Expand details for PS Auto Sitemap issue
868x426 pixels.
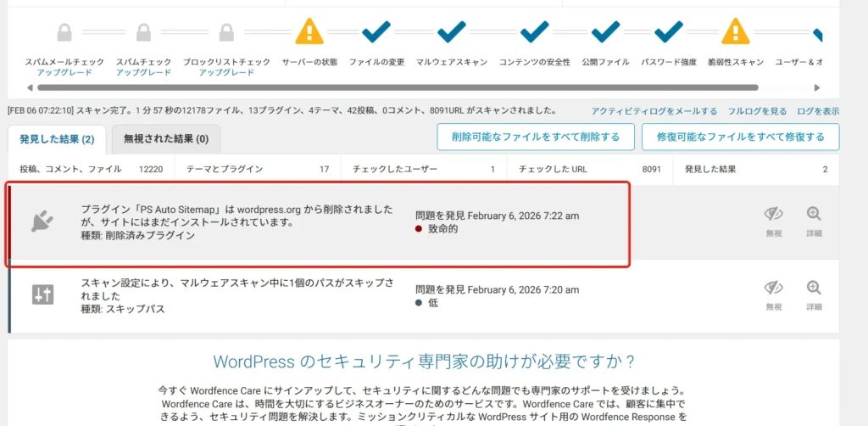814,221
